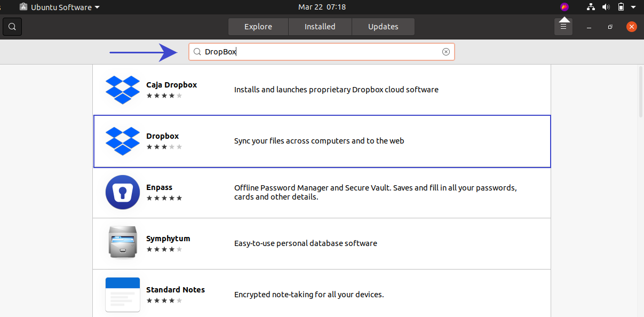The width and height of the screenshot is (644, 317).
Task: Click the search toggle magnifier button
Action: [x=12, y=27]
